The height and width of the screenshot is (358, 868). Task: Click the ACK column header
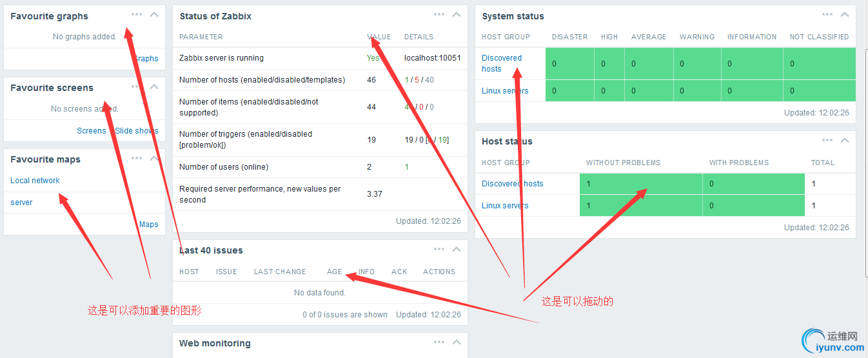399,272
